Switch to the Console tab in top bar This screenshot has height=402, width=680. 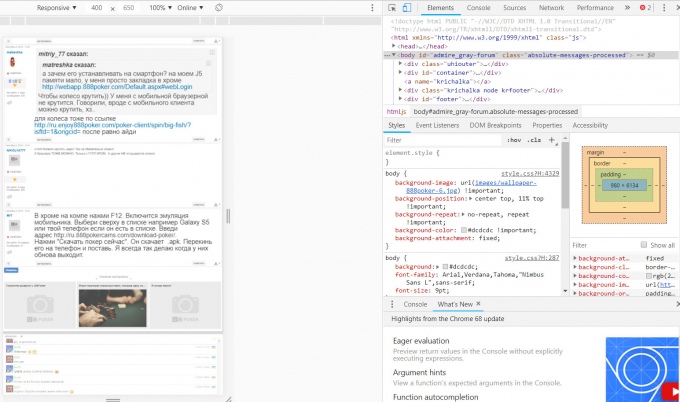[x=478, y=8]
